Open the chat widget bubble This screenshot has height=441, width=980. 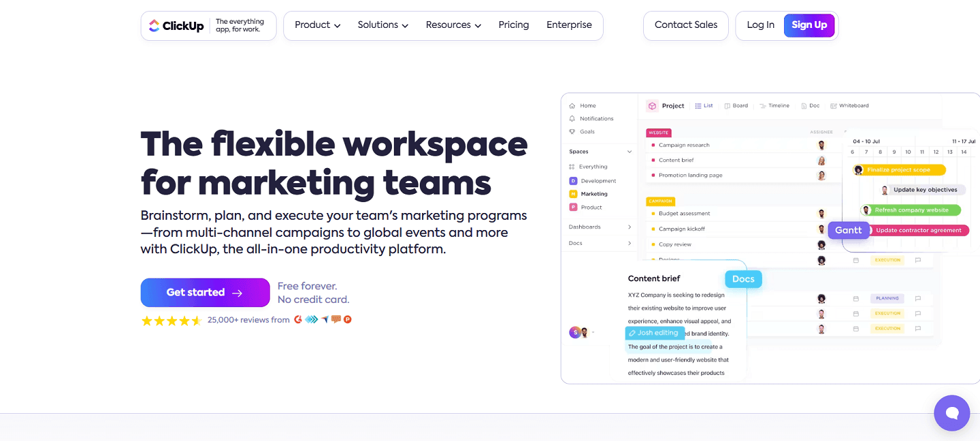tap(951, 413)
